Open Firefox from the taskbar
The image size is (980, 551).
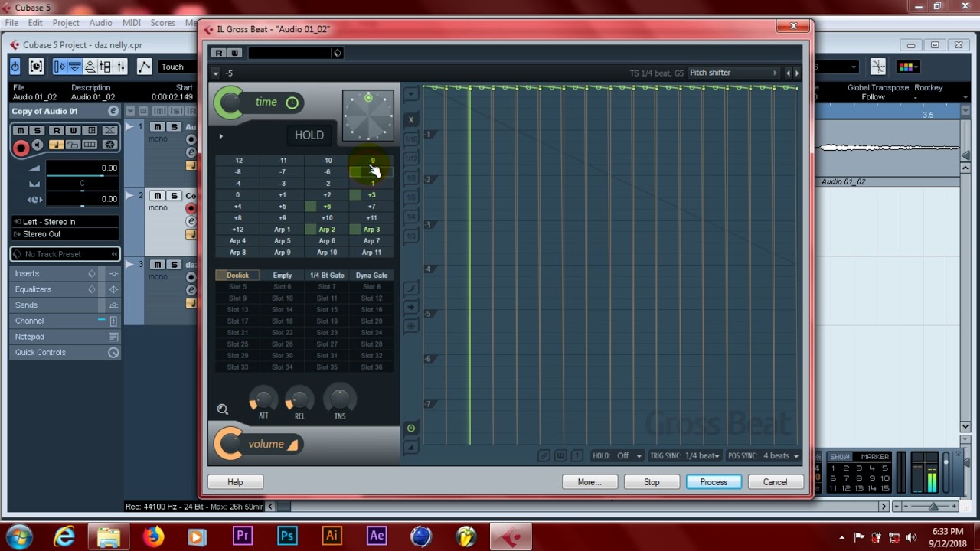pos(153,536)
